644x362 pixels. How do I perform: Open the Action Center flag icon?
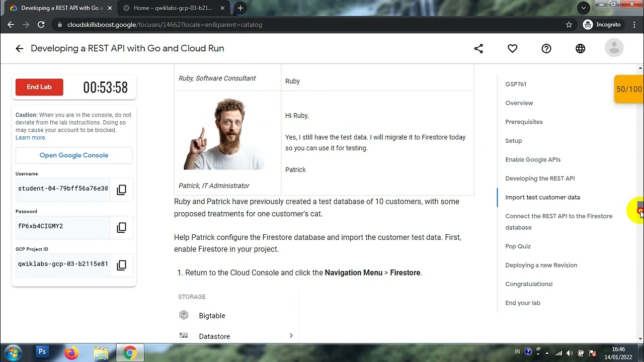(592, 353)
